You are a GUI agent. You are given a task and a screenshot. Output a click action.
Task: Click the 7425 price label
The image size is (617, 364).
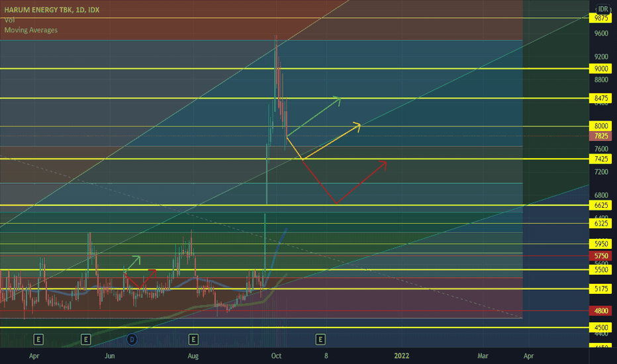point(600,159)
